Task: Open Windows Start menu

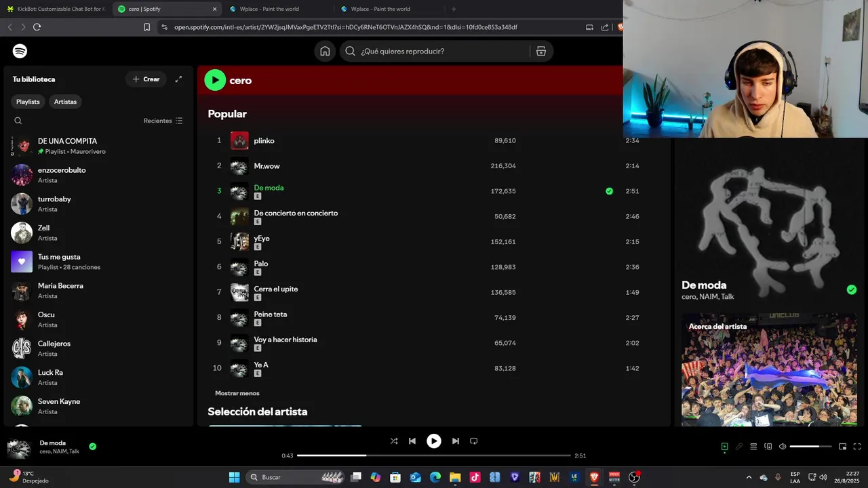Action: 234,477
